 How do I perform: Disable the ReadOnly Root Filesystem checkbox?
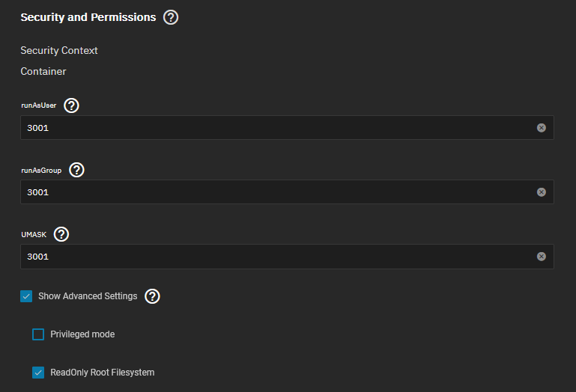pyautogui.click(x=38, y=373)
